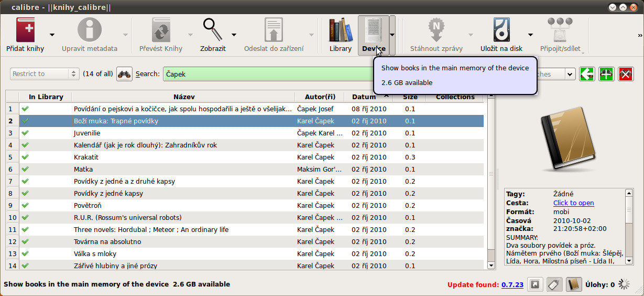The width and height of the screenshot is (644, 296).
Task: Delete saved search with the red X icon
Action: point(626,74)
